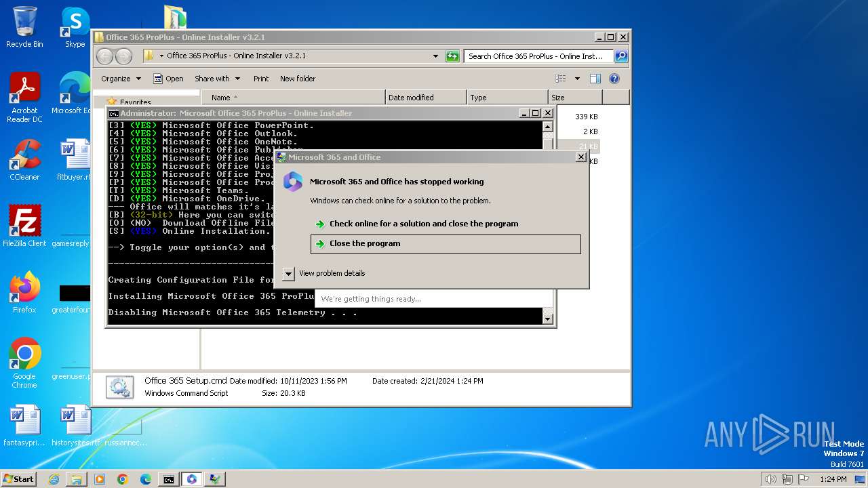The height and width of the screenshot is (488, 868).
Task: Open Recycle Bin desktop icon
Action: pos(24,27)
